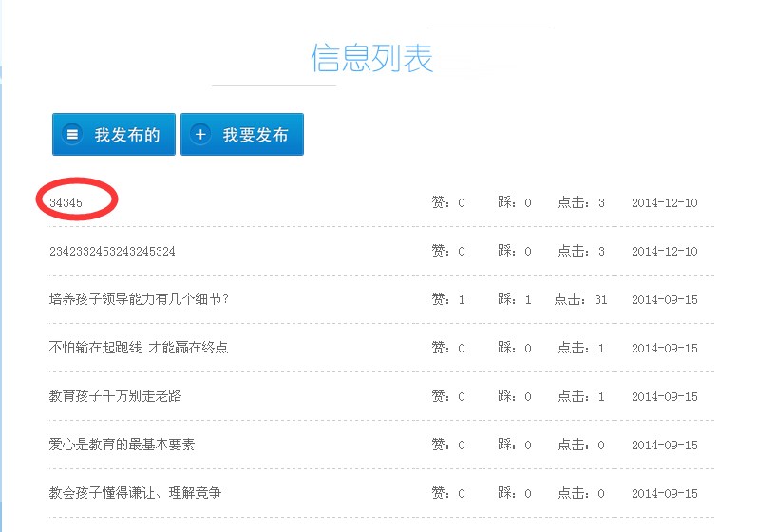
Task: Click date in the 教会孩子懂得谦让 row
Action: [x=664, y=492]
